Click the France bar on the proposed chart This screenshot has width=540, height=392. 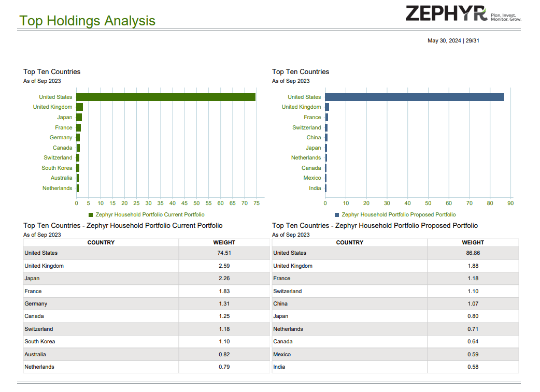click(x=328, y=117)
